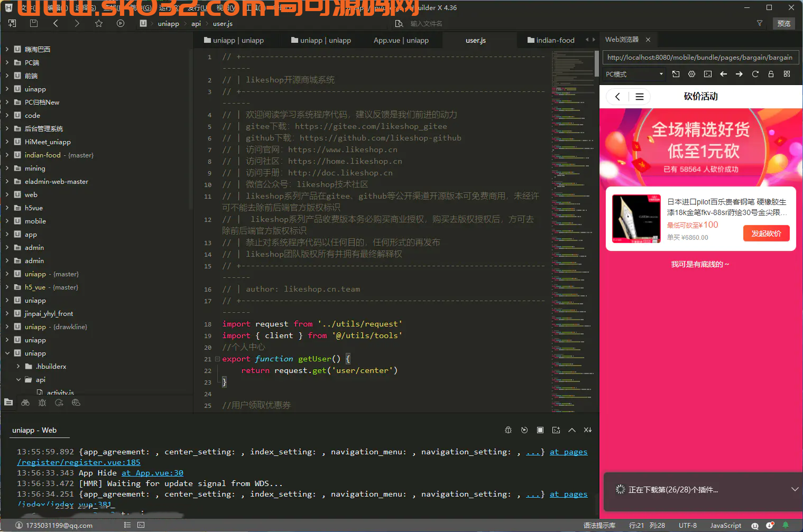Click the uniapp breadcrumb segment

[169, 23]
